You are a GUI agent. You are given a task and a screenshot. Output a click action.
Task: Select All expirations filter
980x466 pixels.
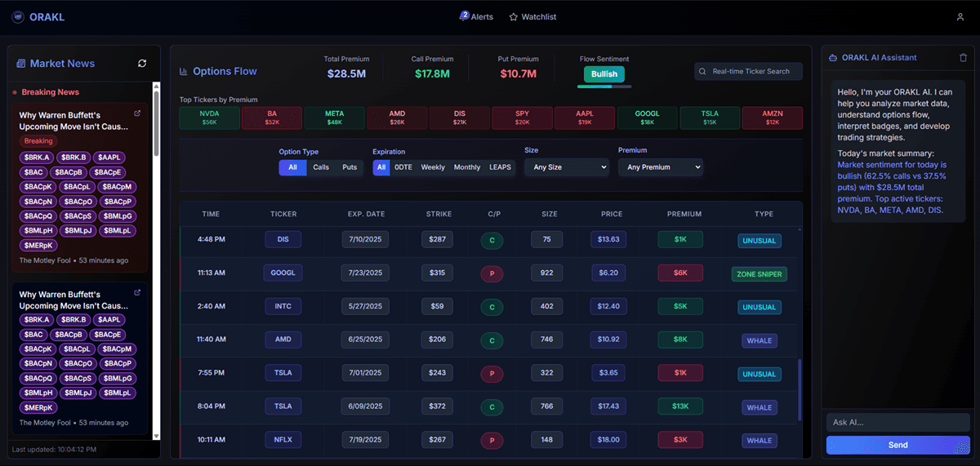(x=381, y=167)
